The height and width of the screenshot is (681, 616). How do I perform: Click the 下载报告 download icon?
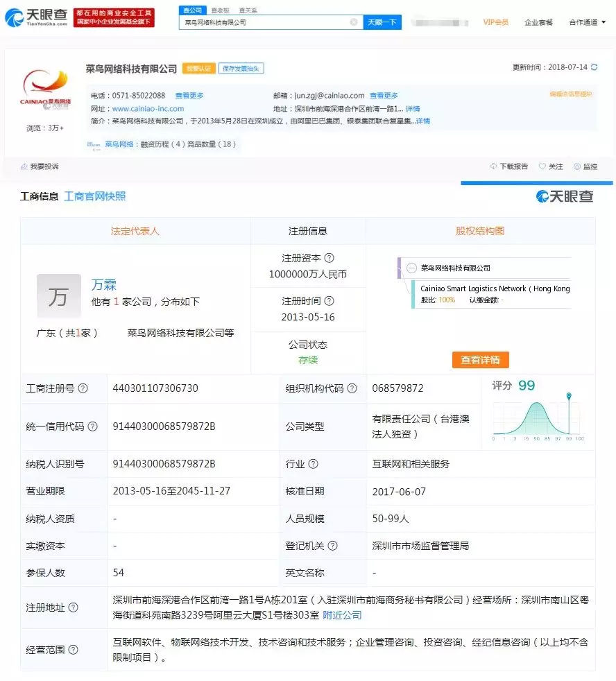tap(493, 166)
